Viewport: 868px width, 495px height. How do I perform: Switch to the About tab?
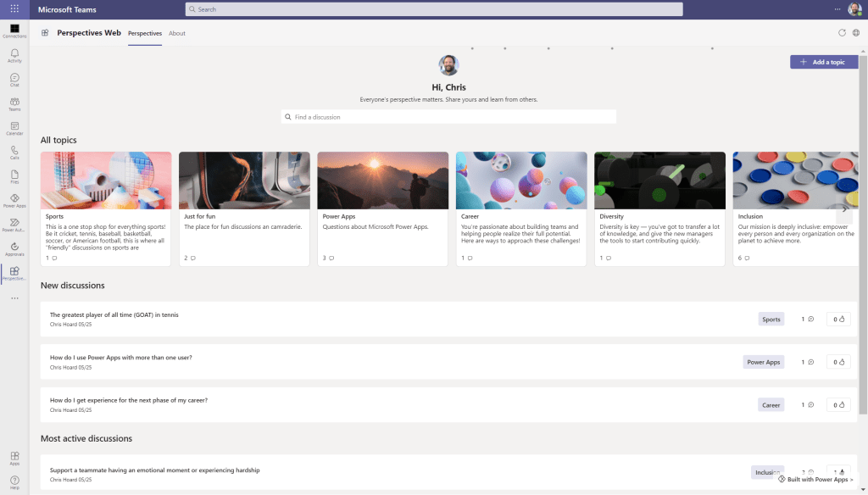pos(176,33)
